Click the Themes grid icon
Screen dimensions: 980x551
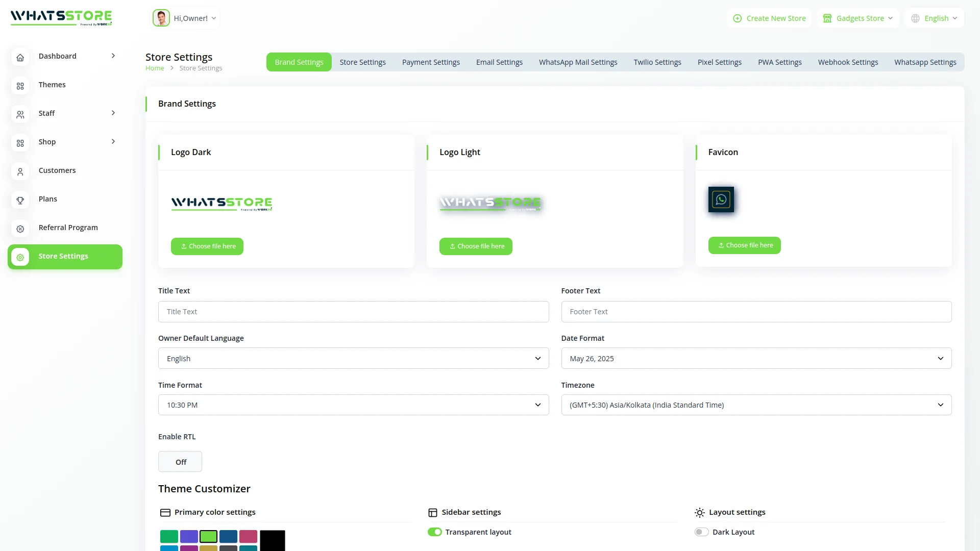click(x=20, y=86)
